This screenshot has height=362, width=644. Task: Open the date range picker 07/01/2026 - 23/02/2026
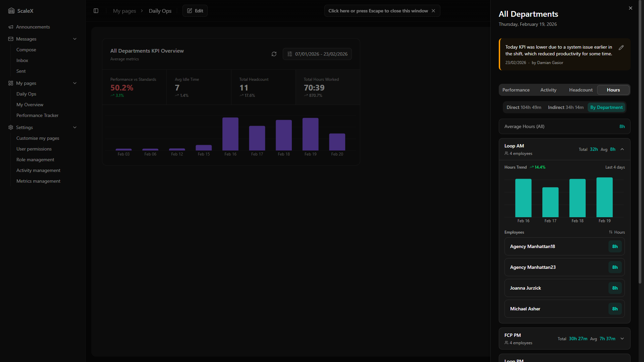coord(317,54)
